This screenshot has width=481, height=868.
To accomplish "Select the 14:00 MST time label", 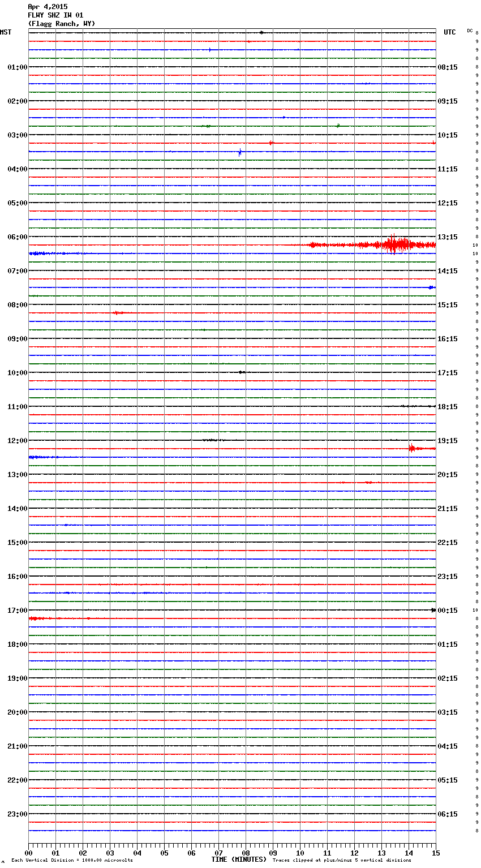I will click(x=17, y=509).
